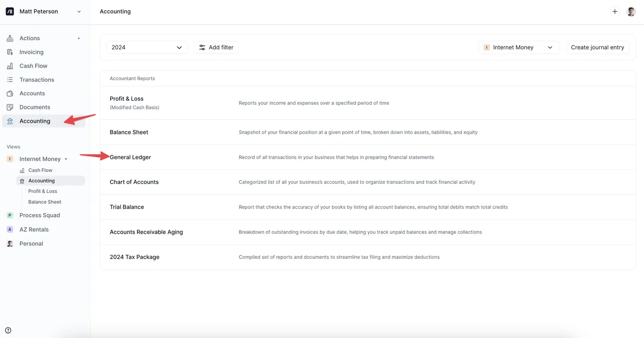Click the Add filter button
This screenshot has width=644, height=338.
pos(216,47)
